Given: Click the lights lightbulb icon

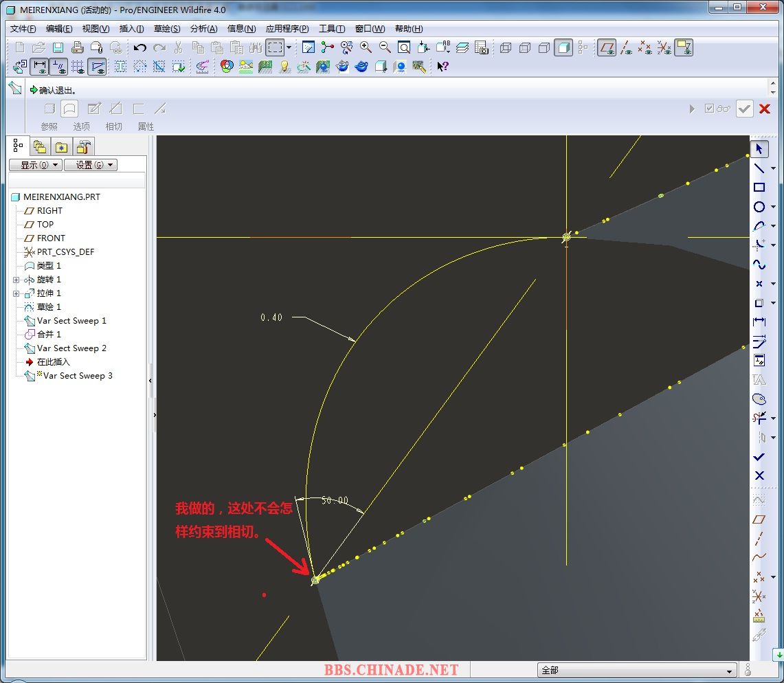Looking at the screenshot, I should [x=284, y=67].
